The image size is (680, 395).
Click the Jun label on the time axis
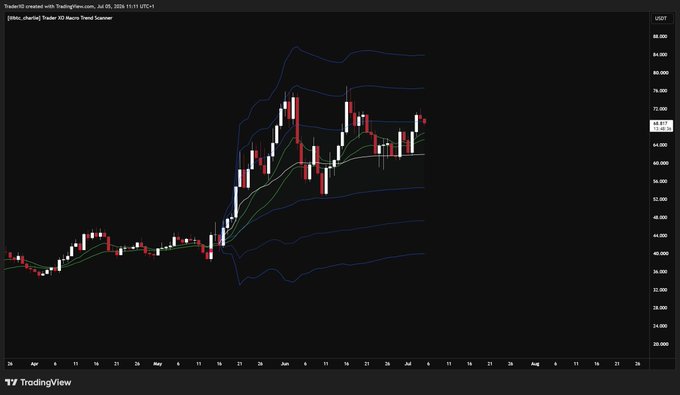(x=284, y=364)
